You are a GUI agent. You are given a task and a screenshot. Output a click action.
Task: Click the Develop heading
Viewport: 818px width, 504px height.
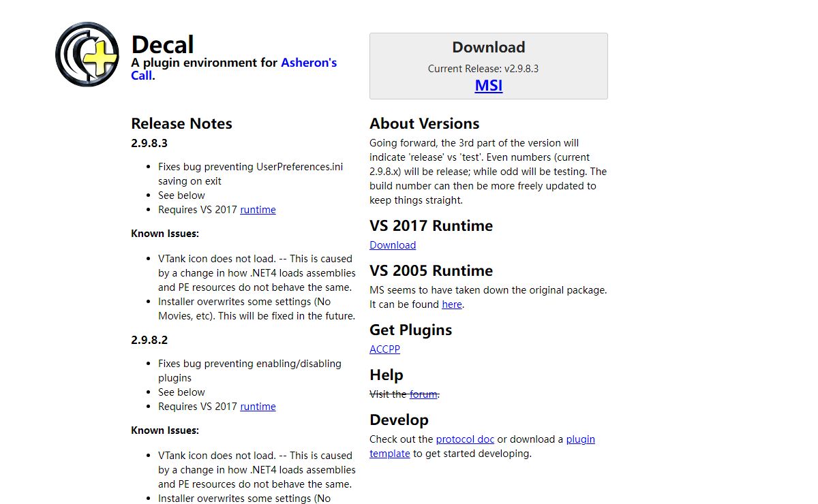tap(399, 420)
